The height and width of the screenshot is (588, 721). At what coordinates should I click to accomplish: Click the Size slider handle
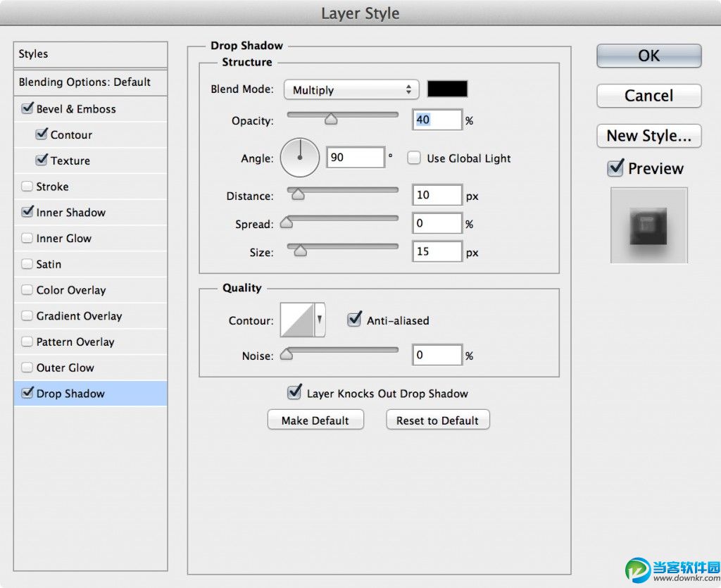tap(300, 251)
